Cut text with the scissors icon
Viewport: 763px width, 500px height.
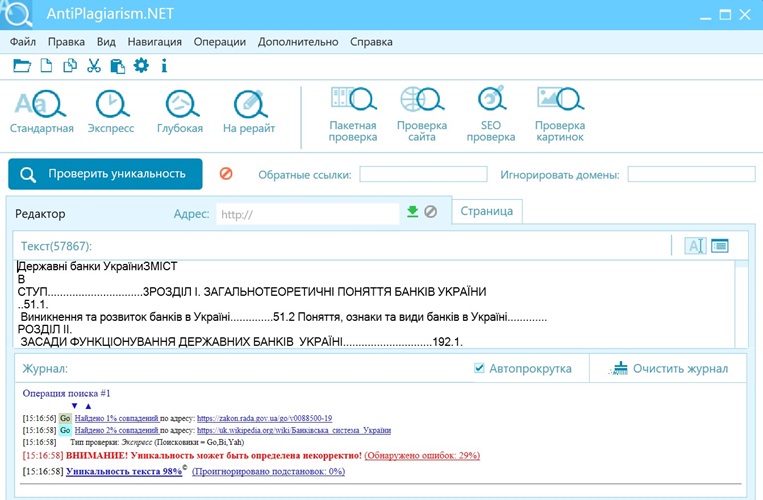(x=93, y=66)
